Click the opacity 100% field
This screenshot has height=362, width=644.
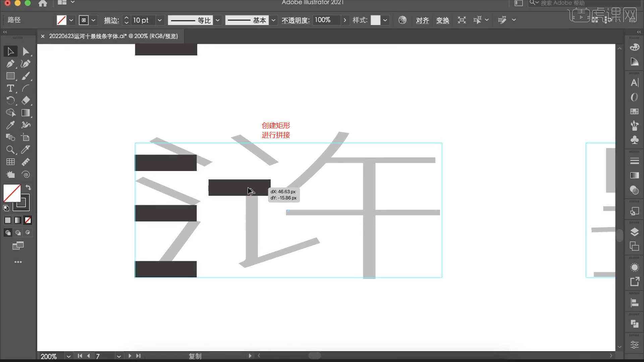(x=327, y=20)
